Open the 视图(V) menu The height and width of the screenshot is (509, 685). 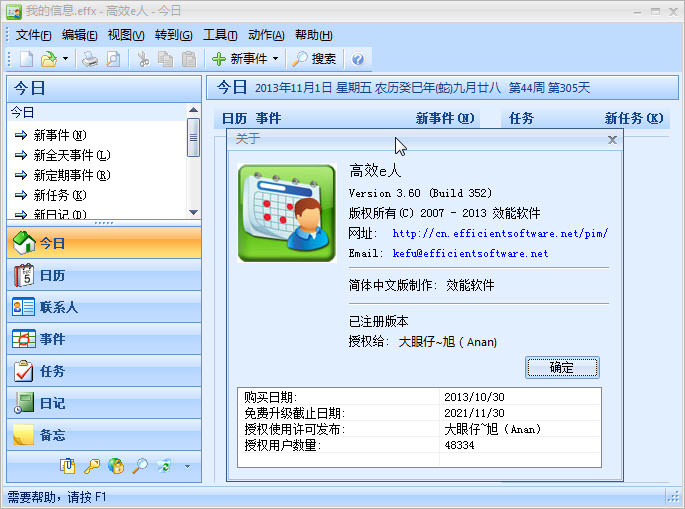126,35
